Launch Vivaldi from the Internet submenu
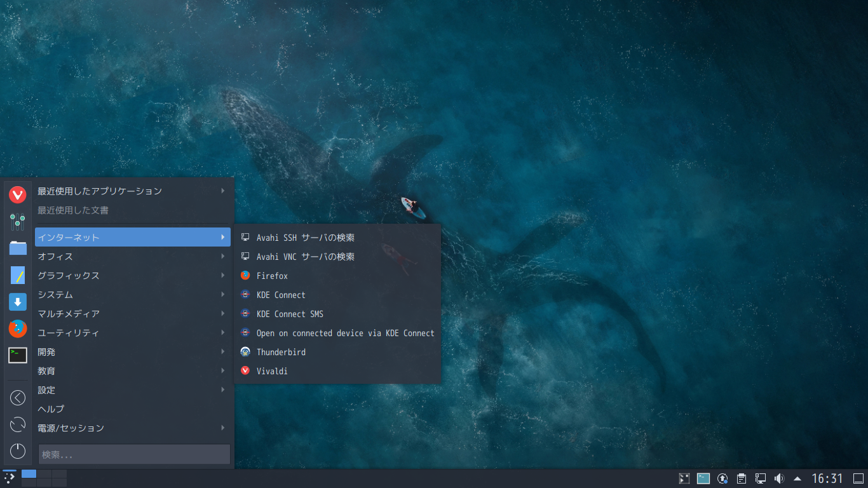 (x=337, y=371)
